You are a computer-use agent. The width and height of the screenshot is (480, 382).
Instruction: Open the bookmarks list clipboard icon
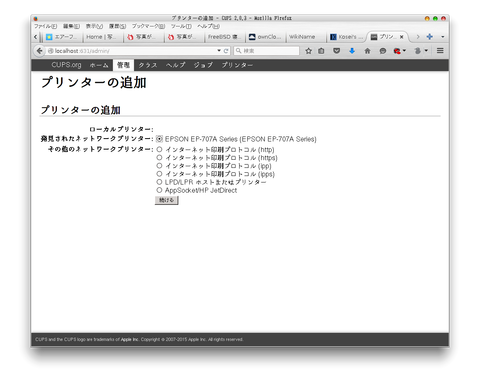(321, 51)
